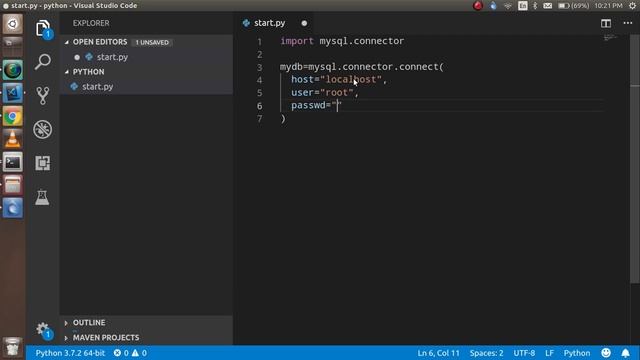640x360 pixels.
Task: Open the editor More Actions ellipsis
Action: [x=627, y=23]
